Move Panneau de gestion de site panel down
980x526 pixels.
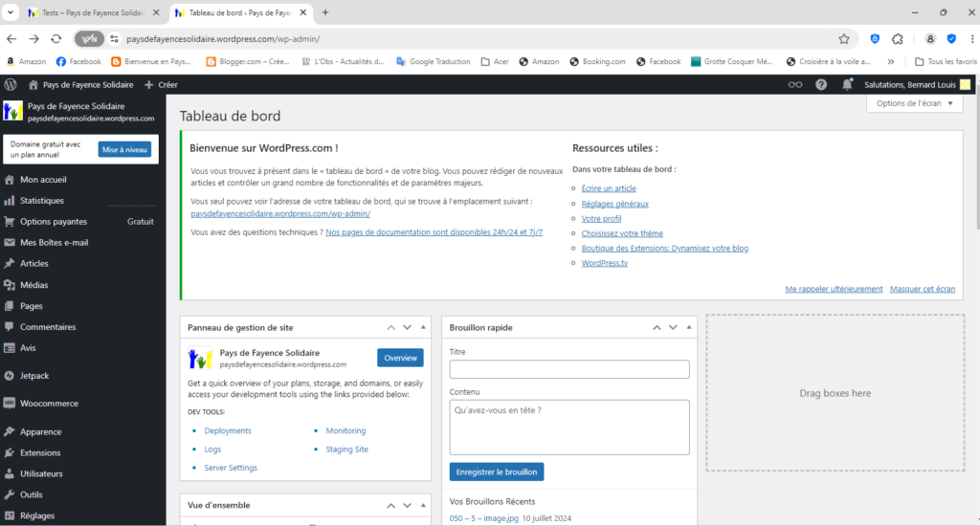407,327
